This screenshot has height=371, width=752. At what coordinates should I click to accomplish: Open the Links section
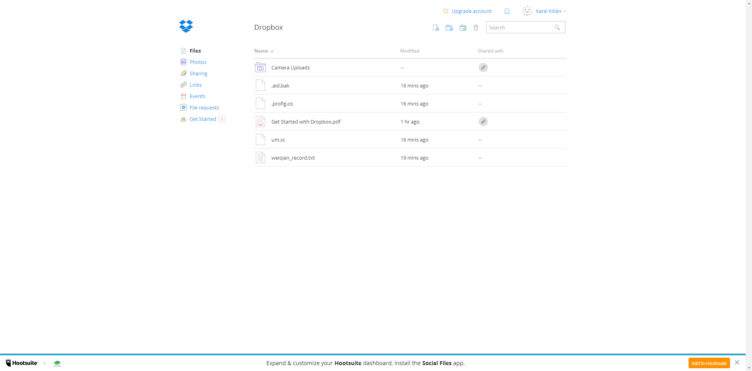(x=196, y=85)
